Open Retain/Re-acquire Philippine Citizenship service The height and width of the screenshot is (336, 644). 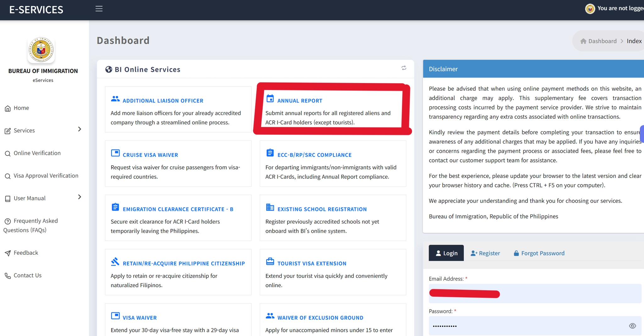184,264
